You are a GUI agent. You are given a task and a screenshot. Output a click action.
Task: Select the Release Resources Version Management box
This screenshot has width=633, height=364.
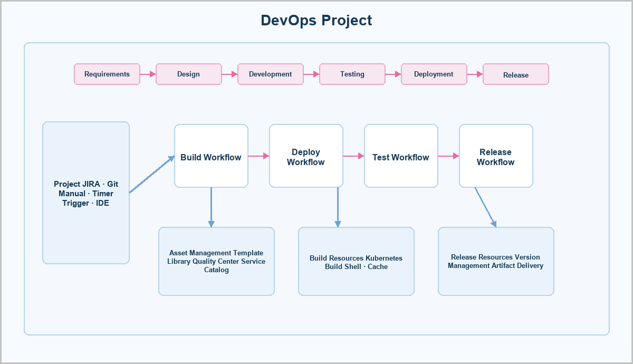496,262
